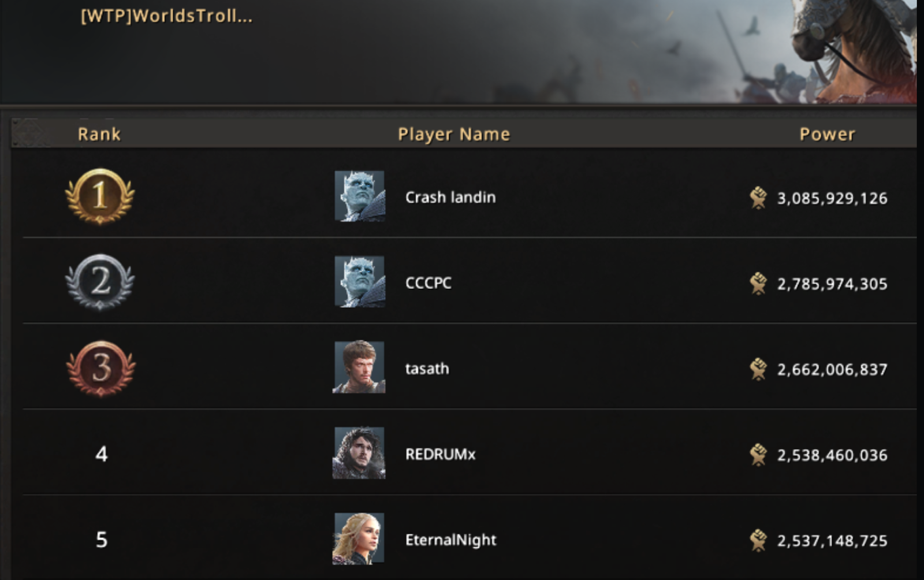Open CCCPC's avatar portrait
924x580 pixels.
pos(359,281)
